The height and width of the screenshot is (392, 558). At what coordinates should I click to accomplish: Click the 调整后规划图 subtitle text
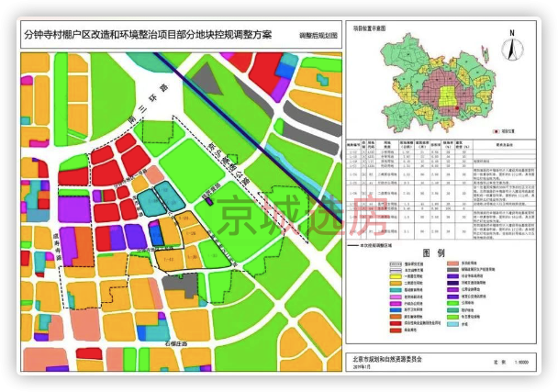[x=318, y=36]
